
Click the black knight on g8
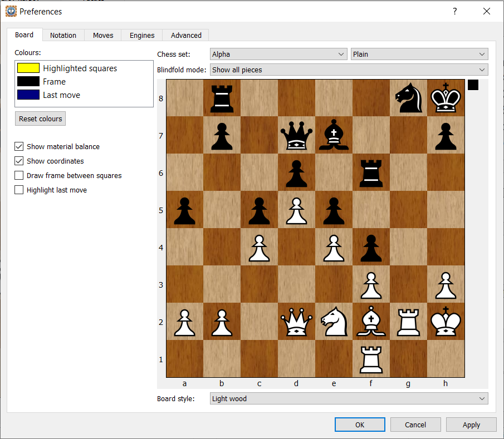(x=408, y=98)
